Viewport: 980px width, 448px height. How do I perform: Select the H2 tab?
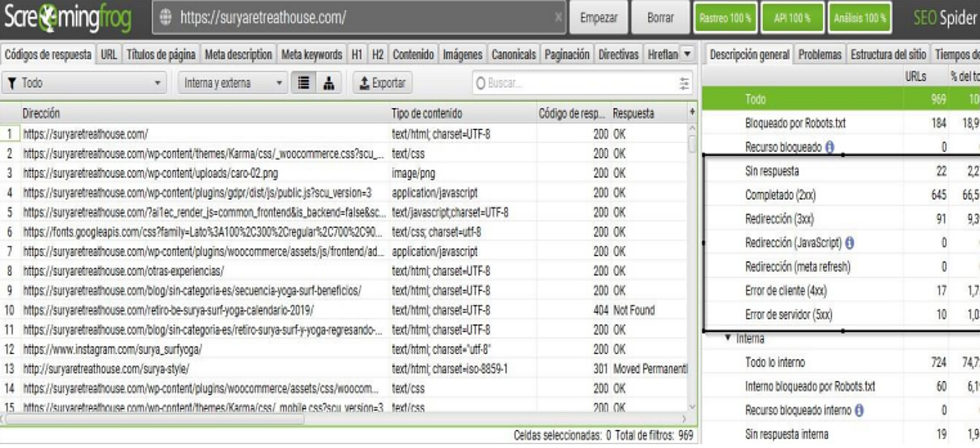coord(378,55)
